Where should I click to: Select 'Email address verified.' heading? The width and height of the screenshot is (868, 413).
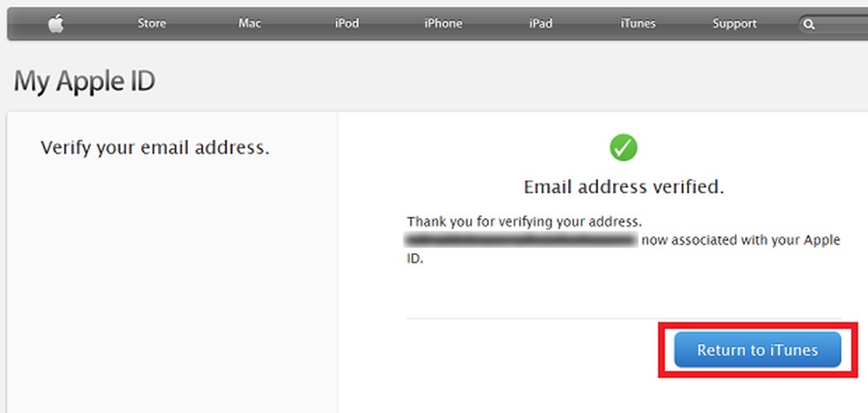(624, 187)
